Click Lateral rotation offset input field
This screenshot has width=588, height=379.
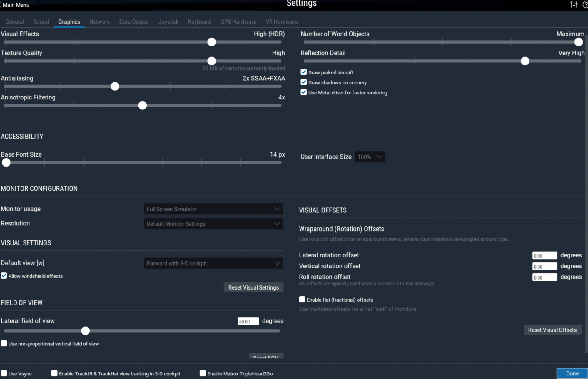[x=544, y=255]
